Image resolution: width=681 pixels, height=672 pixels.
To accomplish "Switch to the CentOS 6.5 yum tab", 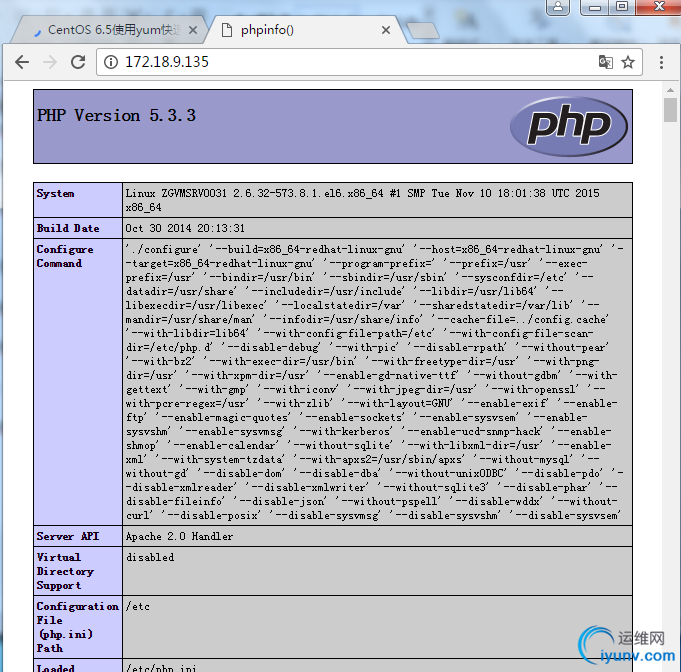I will 109,30.
